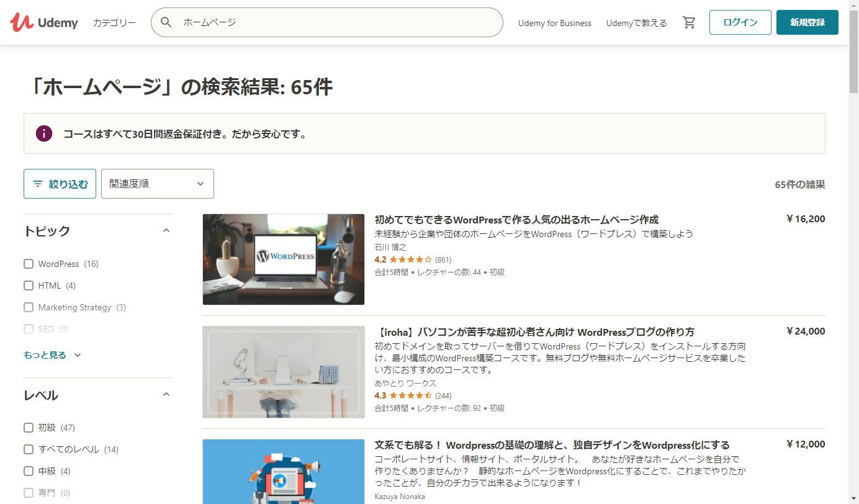859x504 pixels.
Task: Click レクチャーの数: 92 course details
Action: click(449, 408)
